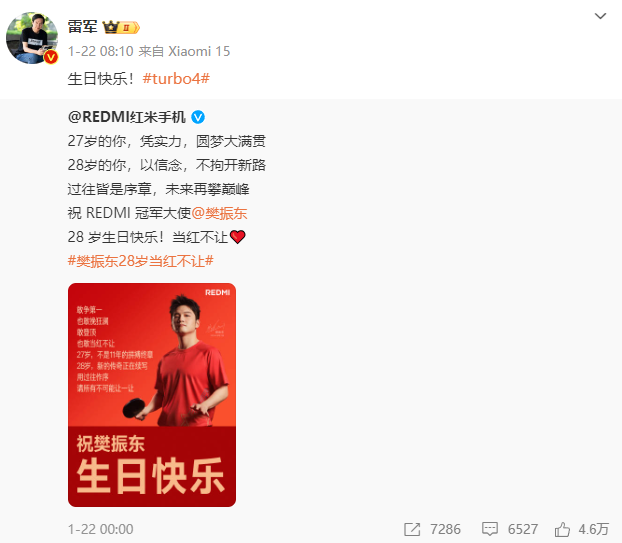Open the #樊振东28岁当红不让# hashtag
Screen dimensions: 622x543
pos(140,261)
